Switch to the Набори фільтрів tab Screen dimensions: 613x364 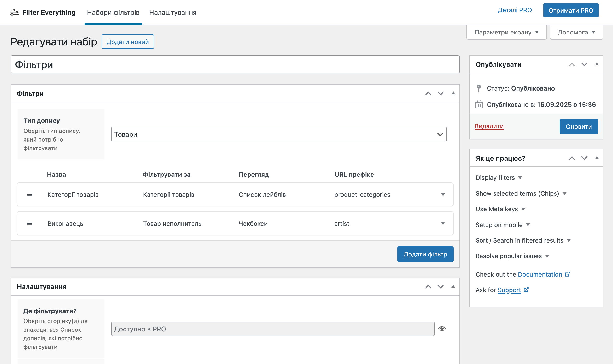tap(113, 12)
